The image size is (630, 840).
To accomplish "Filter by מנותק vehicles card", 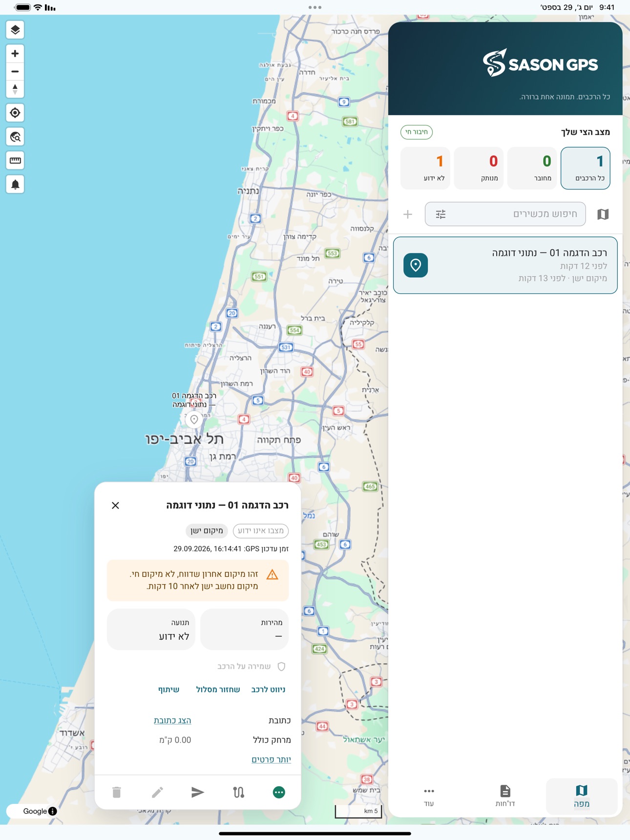I will coord(479,168).
